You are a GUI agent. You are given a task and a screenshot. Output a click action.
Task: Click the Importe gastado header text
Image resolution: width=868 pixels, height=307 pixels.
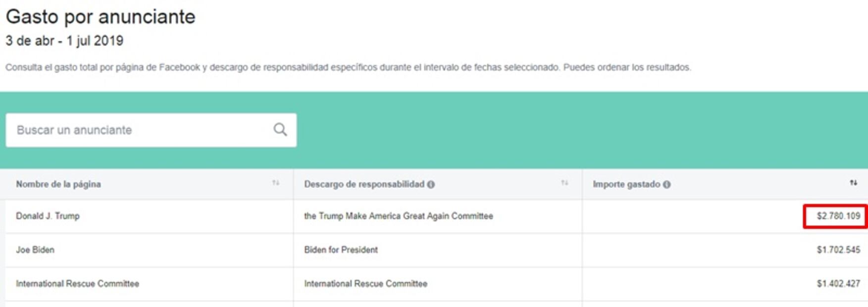click(626, 184)
